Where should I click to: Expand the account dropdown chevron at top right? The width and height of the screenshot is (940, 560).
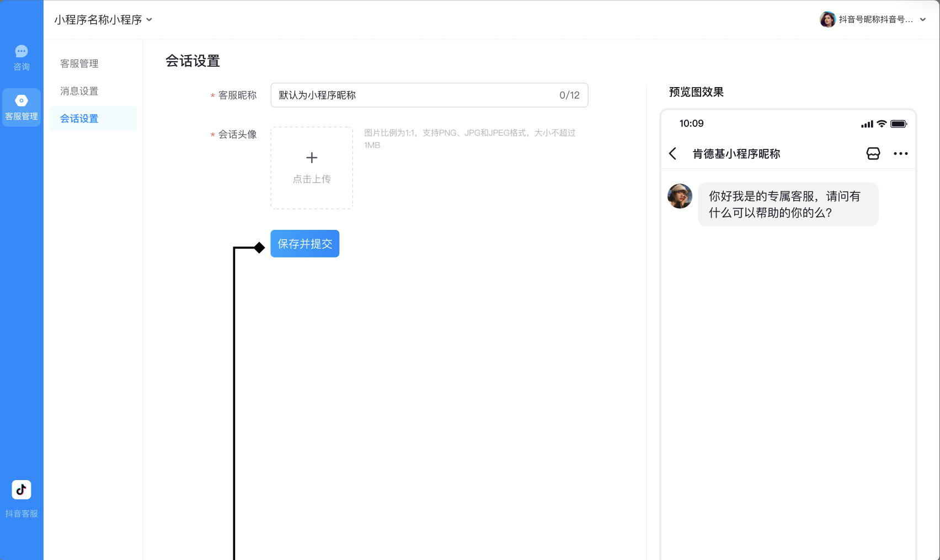923,20
